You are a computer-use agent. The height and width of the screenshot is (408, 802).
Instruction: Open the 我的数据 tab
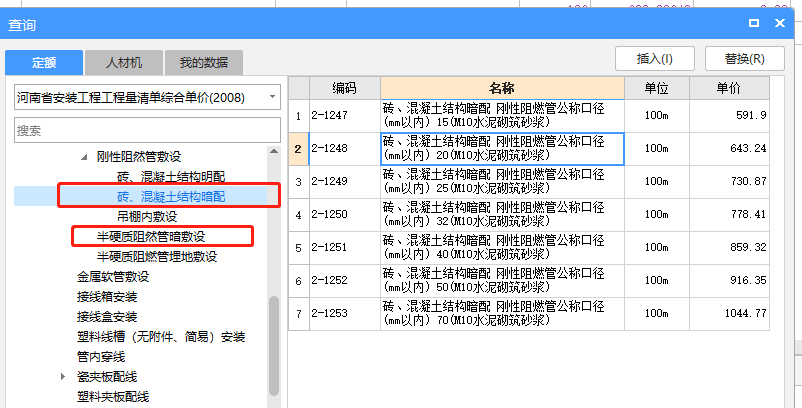[204, 63]
